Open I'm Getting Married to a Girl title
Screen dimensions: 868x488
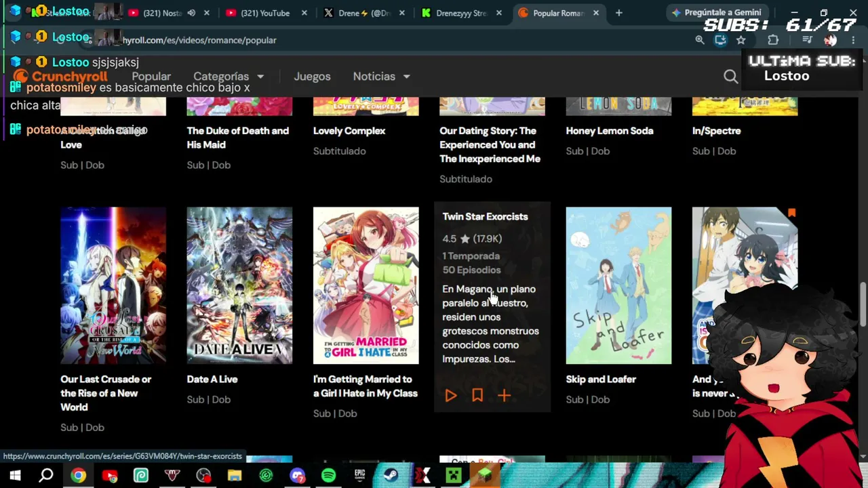point(366,386)
